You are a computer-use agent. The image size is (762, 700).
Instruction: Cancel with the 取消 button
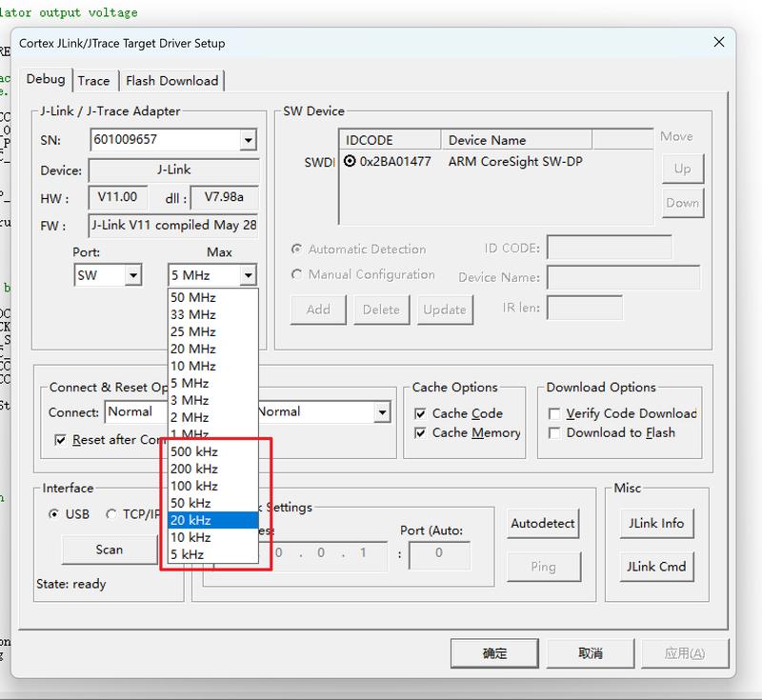(591, 653)
